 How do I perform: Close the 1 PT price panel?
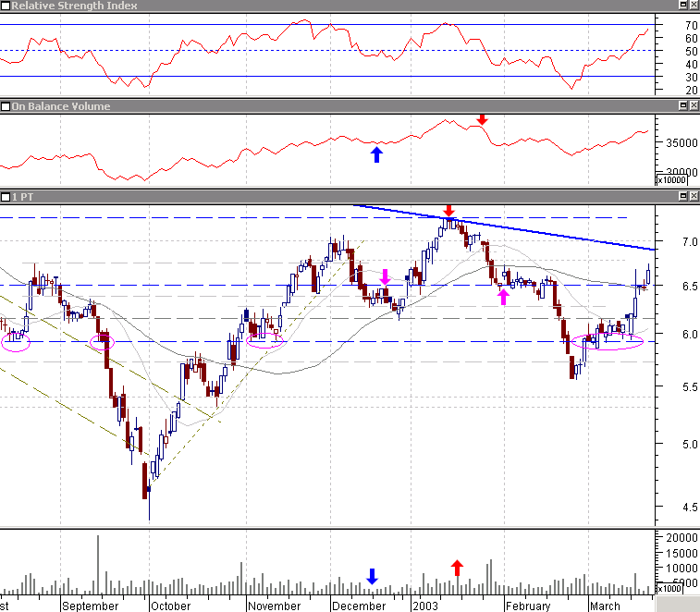[694, 196]
